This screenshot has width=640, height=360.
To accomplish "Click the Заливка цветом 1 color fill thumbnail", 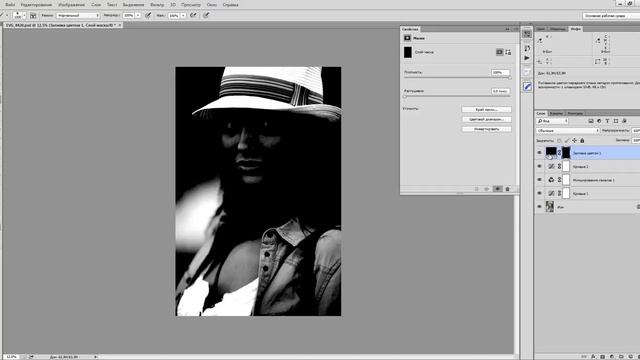I will click(551, 152).
